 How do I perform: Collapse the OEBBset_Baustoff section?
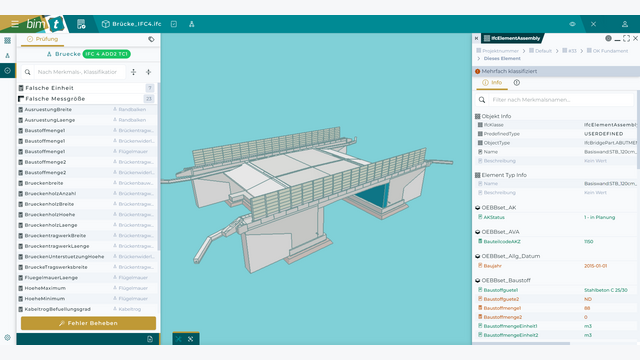coord(503,280)
